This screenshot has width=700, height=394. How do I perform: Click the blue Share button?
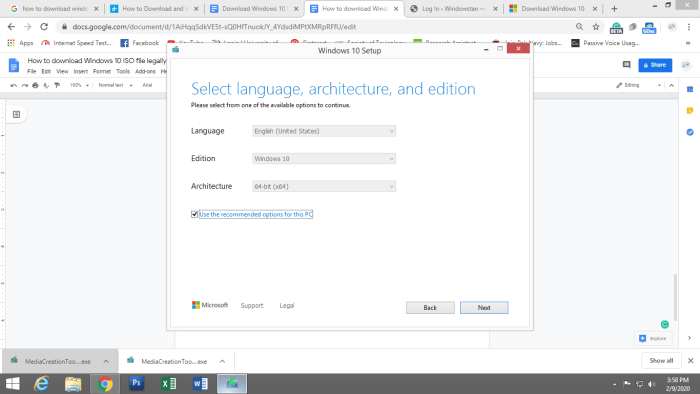(655, 65)
